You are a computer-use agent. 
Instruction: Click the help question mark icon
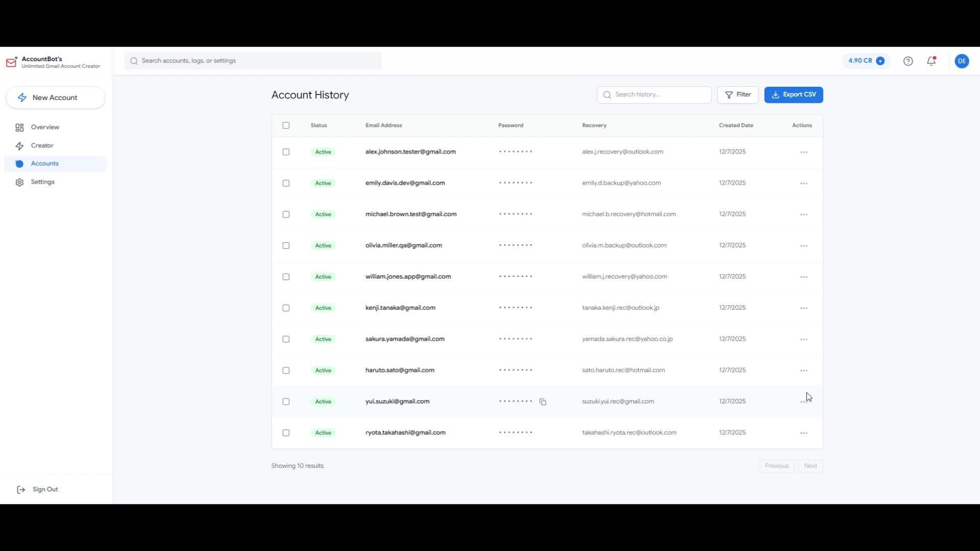click(908, 61)
